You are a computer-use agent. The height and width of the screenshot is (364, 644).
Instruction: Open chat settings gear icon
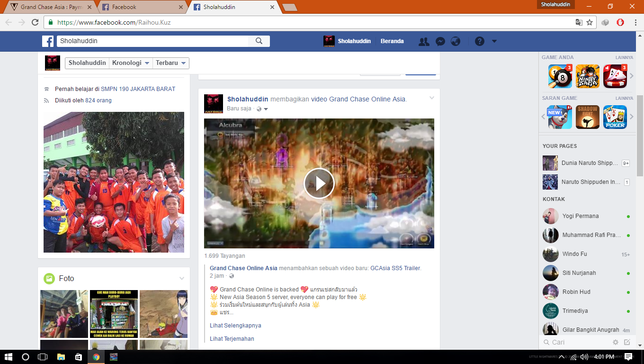[x=616, y=342]
